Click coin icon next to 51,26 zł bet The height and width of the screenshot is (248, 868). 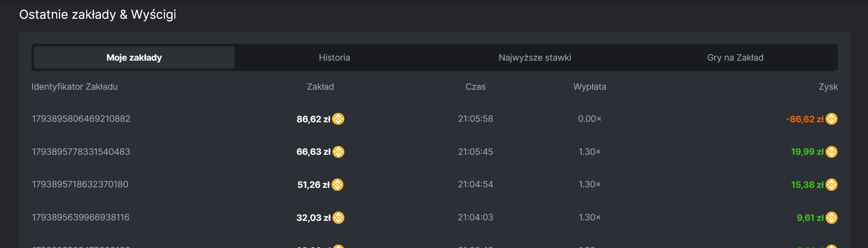[337, 184]
